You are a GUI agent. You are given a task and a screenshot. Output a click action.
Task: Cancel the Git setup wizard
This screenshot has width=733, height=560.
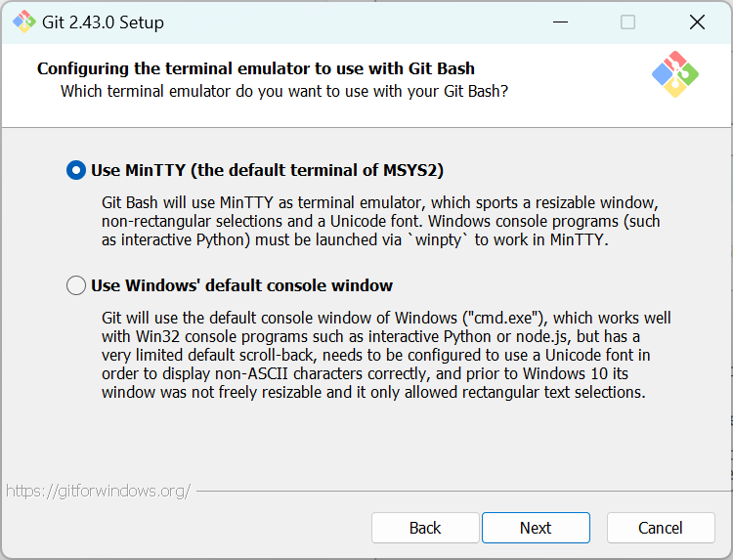(661, 528)
